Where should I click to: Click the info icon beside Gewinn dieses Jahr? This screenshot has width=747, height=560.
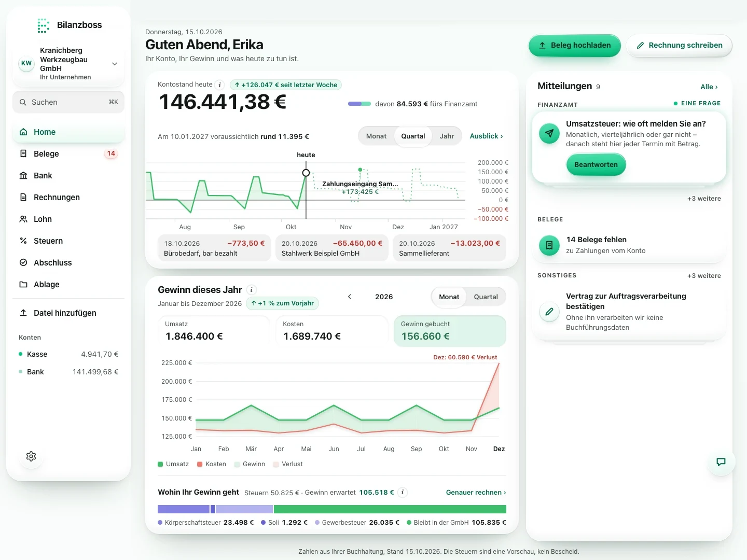coord(252,290)
